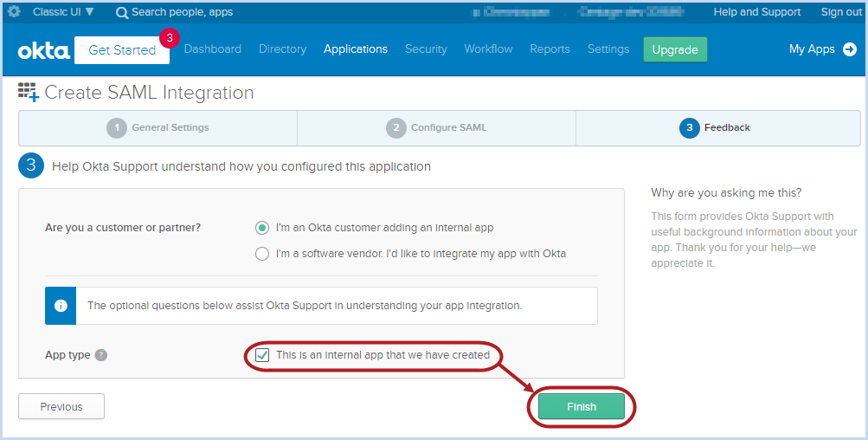The height and width of the screenshot is (440, 868).
Task: Open the Classic UI dropdown
Action: (x=63, y=11)
